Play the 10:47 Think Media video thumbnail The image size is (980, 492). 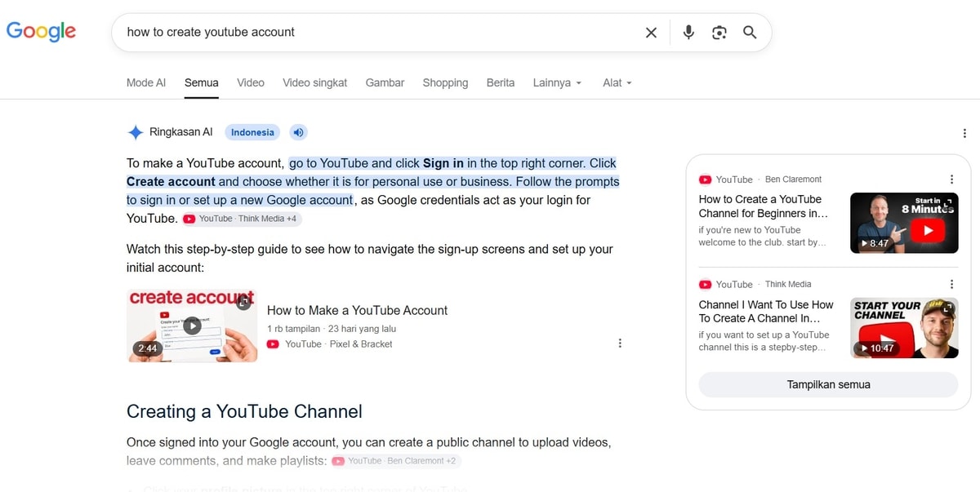pyautogui.click(x=904, y=328)
